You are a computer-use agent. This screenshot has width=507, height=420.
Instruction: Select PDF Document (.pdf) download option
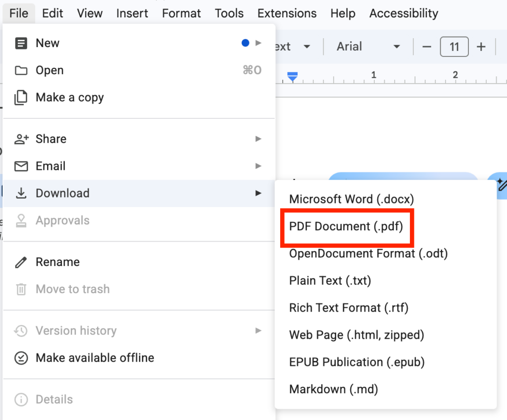pos(346,226)
